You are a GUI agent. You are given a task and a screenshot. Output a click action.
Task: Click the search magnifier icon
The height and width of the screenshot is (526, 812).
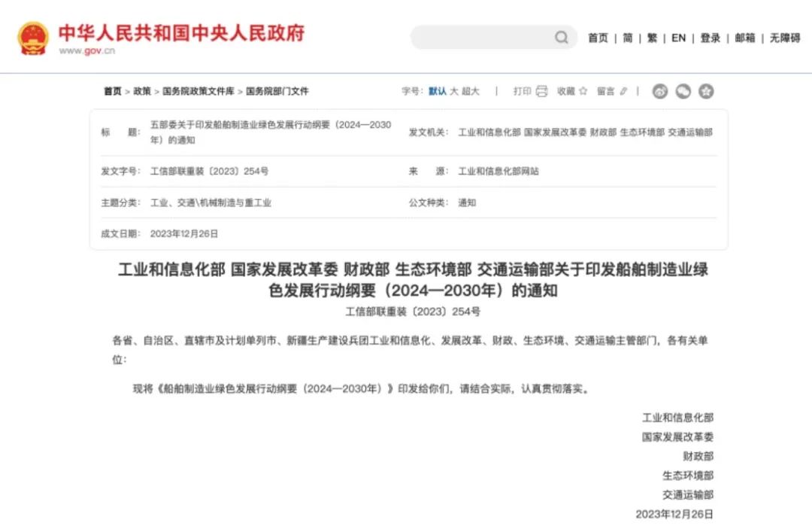[562, 38]
